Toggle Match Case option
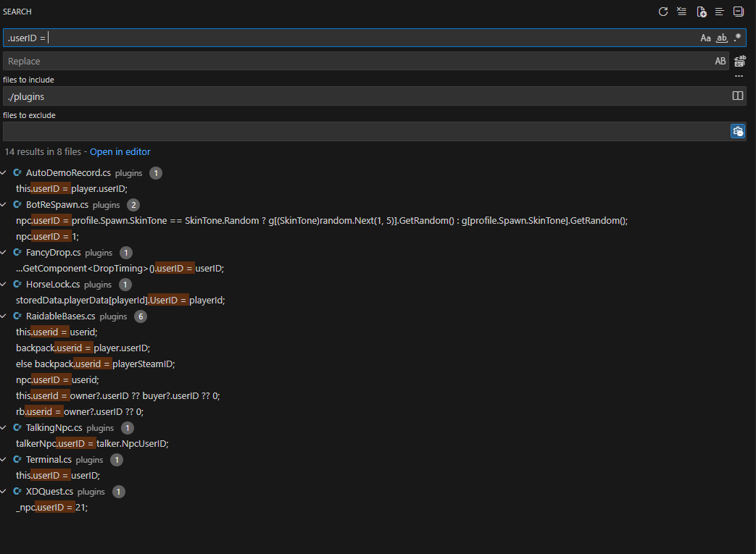The height and width of the screenshot is (554, 756). tap(705, 38)
